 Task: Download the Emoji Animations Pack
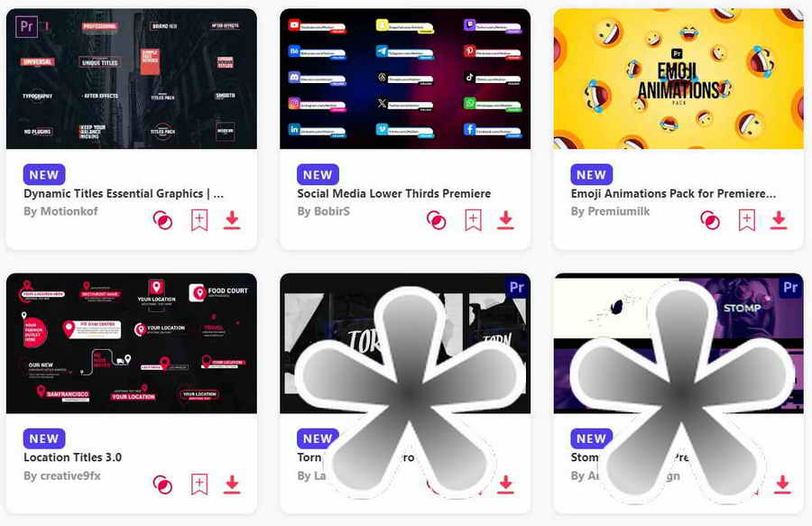(x=779, y=220)
